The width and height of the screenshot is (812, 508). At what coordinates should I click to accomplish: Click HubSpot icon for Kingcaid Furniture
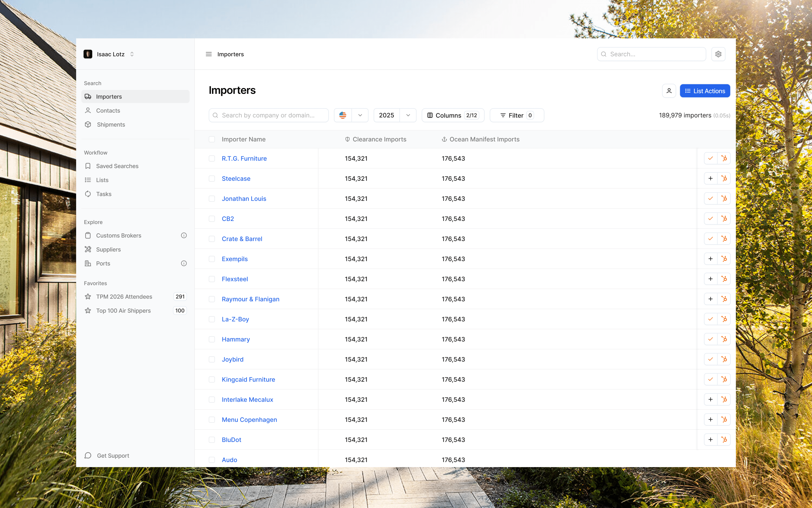[724, 379]
